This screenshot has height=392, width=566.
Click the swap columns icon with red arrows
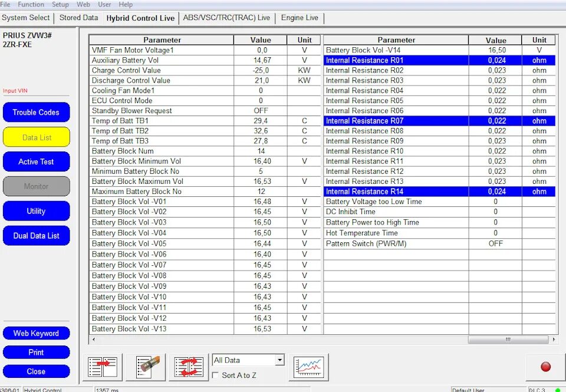pos(189,367)
